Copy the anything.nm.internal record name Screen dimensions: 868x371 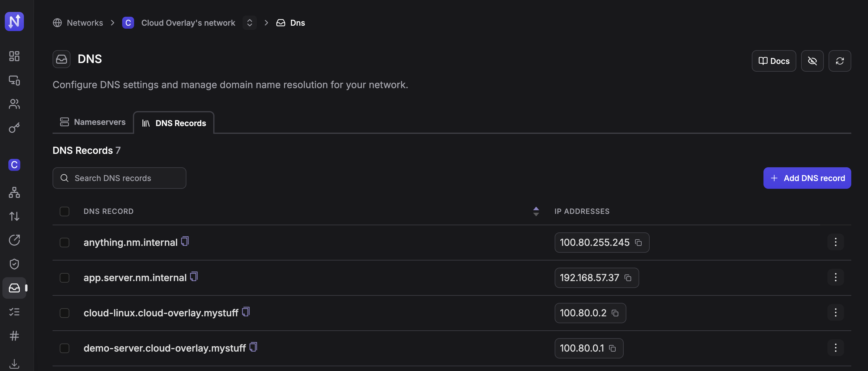[185, 241]
